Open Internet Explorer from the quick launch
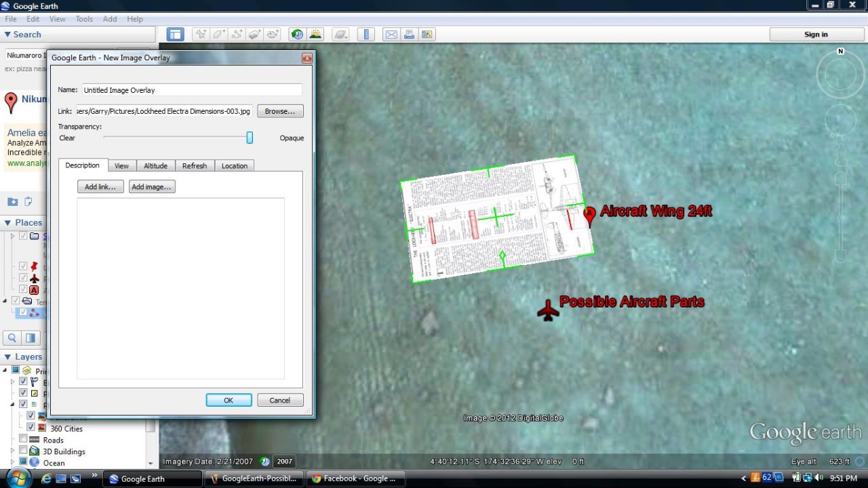 [x=45, y=479]
